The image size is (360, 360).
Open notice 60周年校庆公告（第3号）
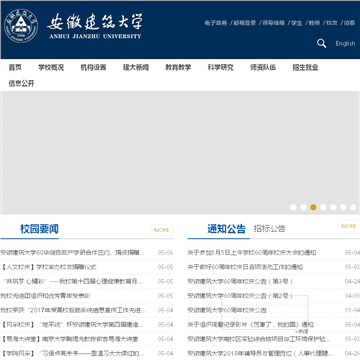pos(240,281)
